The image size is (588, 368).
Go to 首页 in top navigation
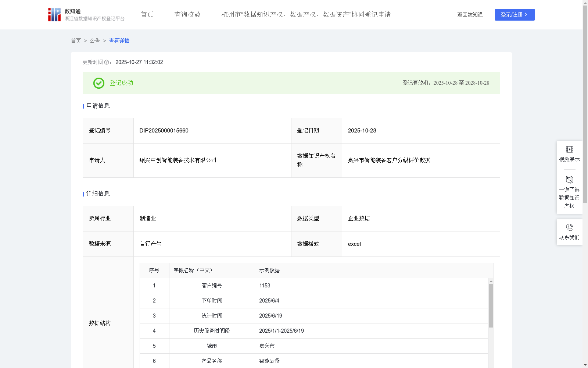(147, 15)
